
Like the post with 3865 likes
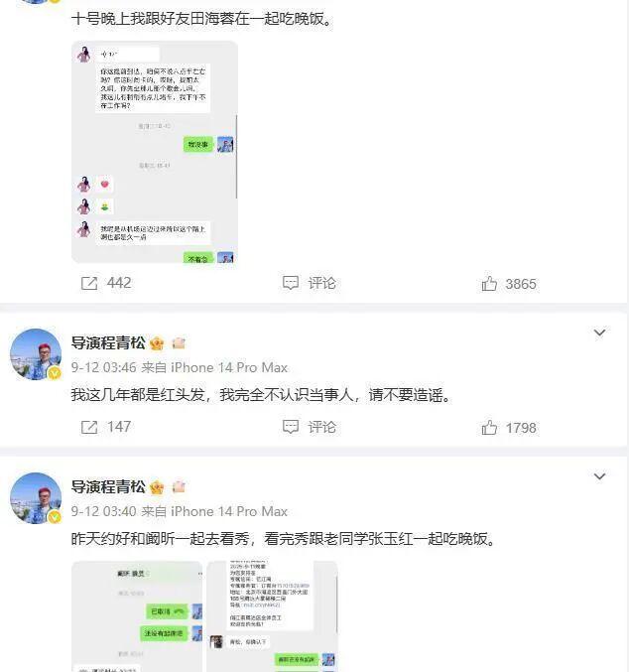click(x=509, y=284)
